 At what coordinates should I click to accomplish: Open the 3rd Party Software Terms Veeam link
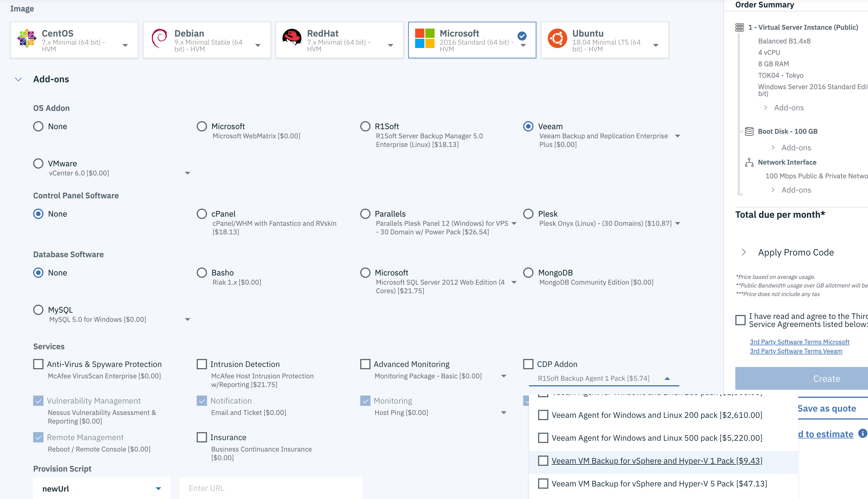796,351
